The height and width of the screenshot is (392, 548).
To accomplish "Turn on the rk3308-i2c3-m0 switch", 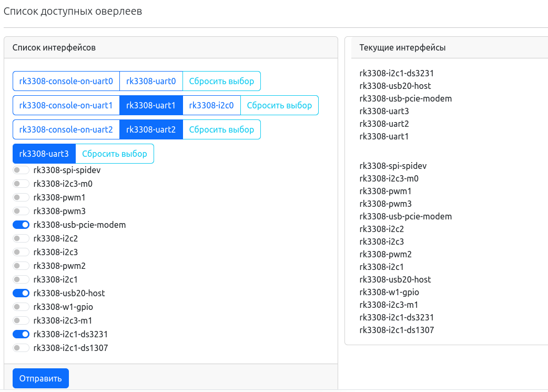I will (x=21, y=184).
